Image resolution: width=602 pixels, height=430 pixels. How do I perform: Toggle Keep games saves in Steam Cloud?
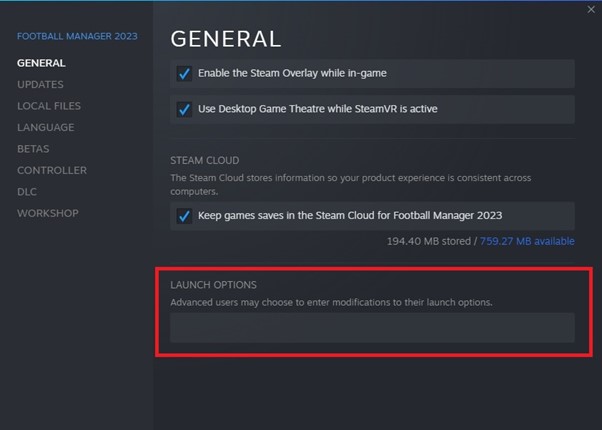pyautogui.click(x=184, y=215)
